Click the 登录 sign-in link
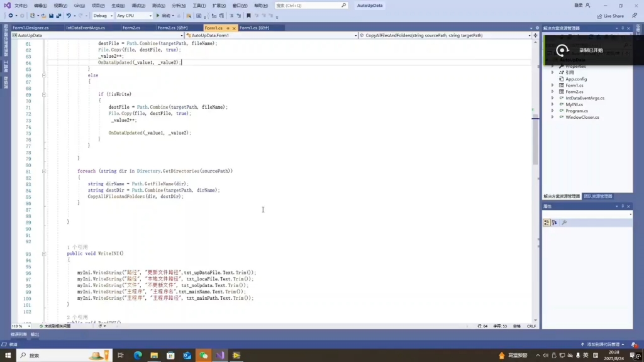 coord(579,5)
